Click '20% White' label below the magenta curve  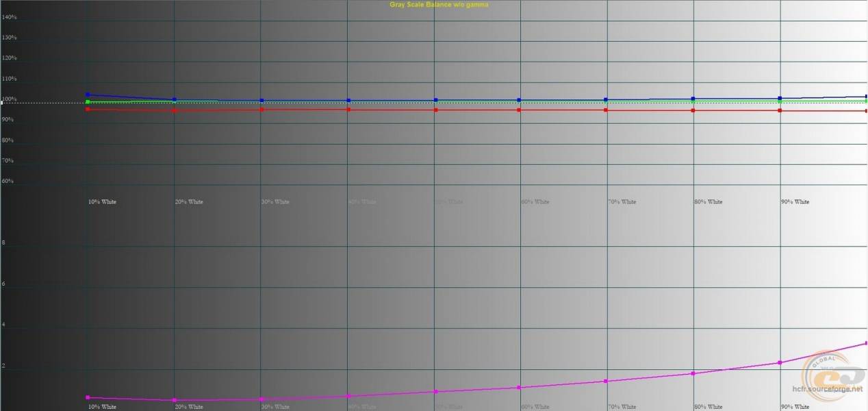(x=189, y=407)
